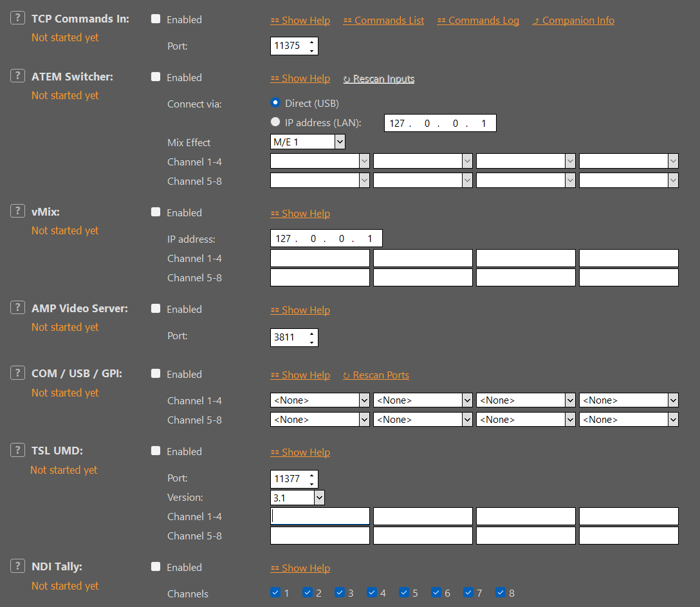Screen dimensions: 700x607
Task: Click Show Help link for AMP Video Server
Action: [300, 310]
